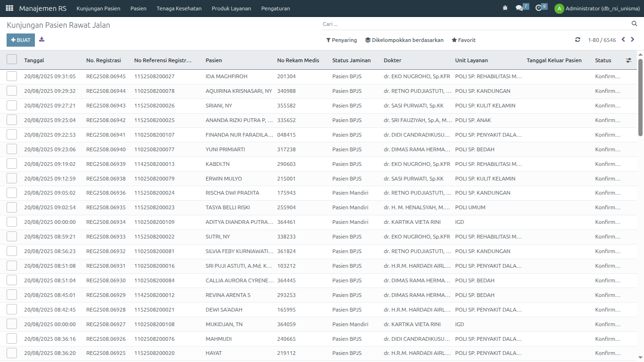Image resolution: width=644 pixels, height=362 pixels.
Task: Go to previous page arrow
Action: [x=623, y=40]
